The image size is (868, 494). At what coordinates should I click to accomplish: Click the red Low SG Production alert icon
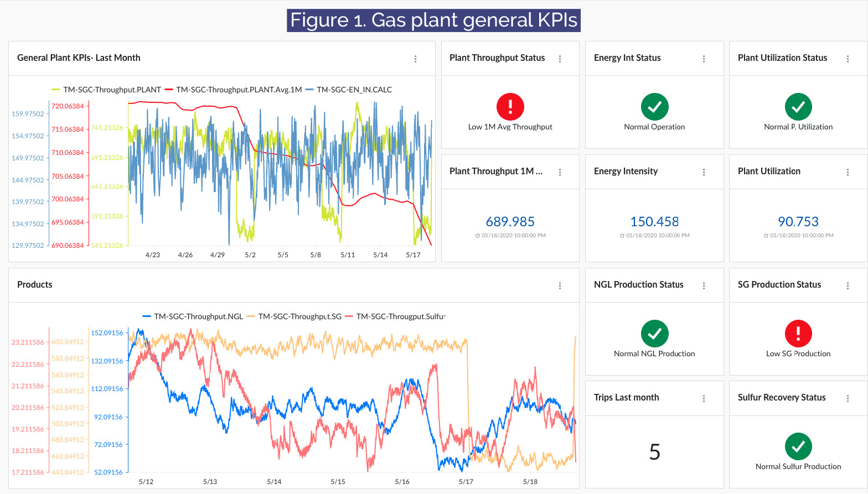[x=798, y=334]
